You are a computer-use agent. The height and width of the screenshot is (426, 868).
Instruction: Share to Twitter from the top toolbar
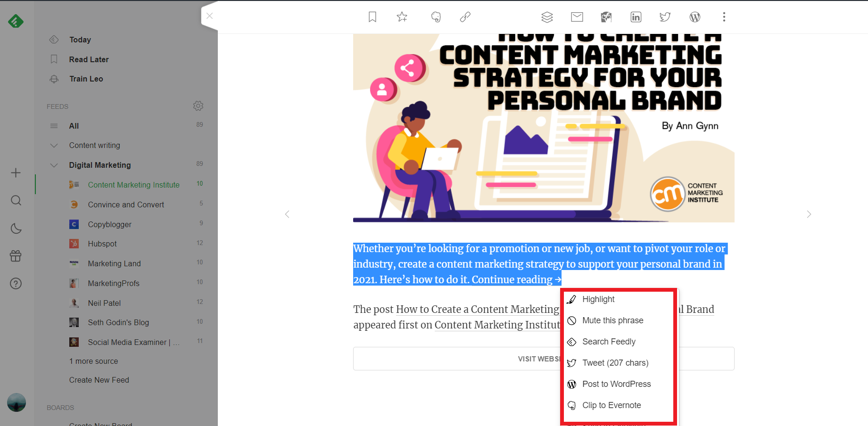click(665, 17)
